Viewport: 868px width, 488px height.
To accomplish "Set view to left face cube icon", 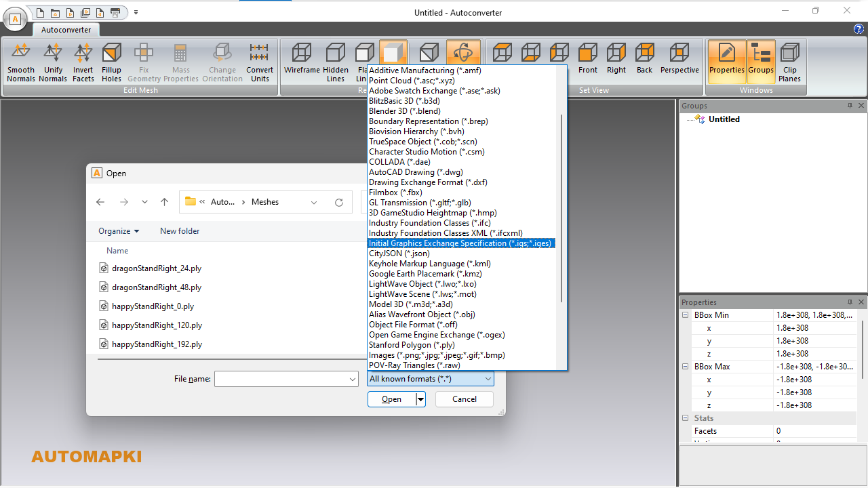I will [559, 53].
